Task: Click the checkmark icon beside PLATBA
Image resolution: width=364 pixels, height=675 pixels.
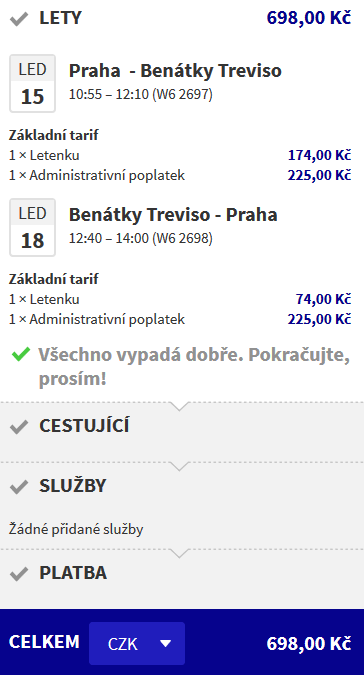Action: 19,574
